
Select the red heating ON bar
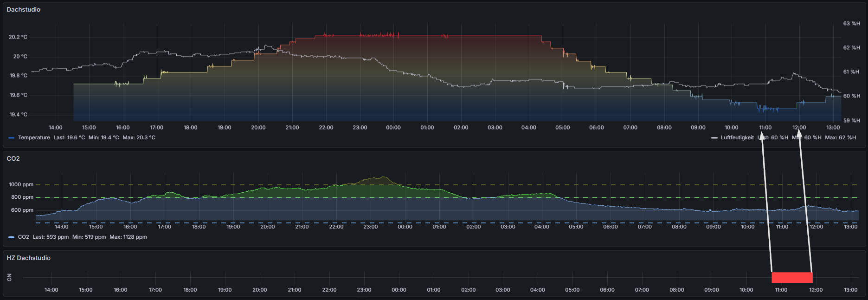pos(791,277)
